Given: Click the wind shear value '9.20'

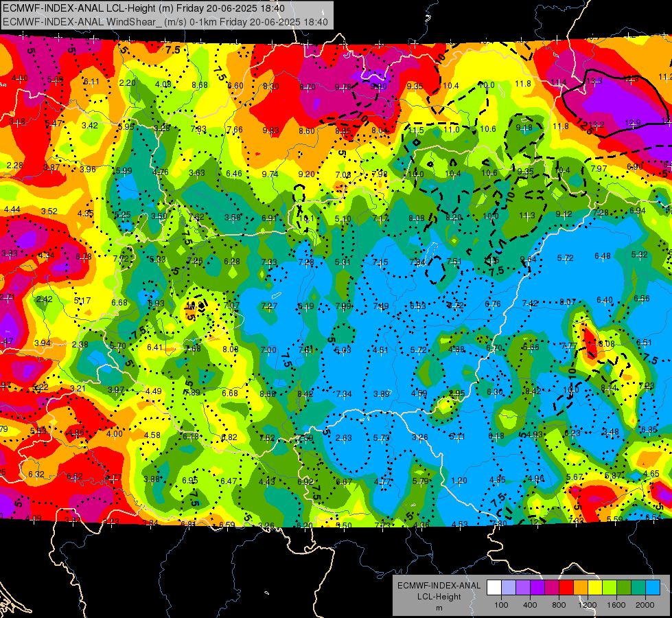Looking at the screenshot, I should pyautogui.click(x=306, y=174).
